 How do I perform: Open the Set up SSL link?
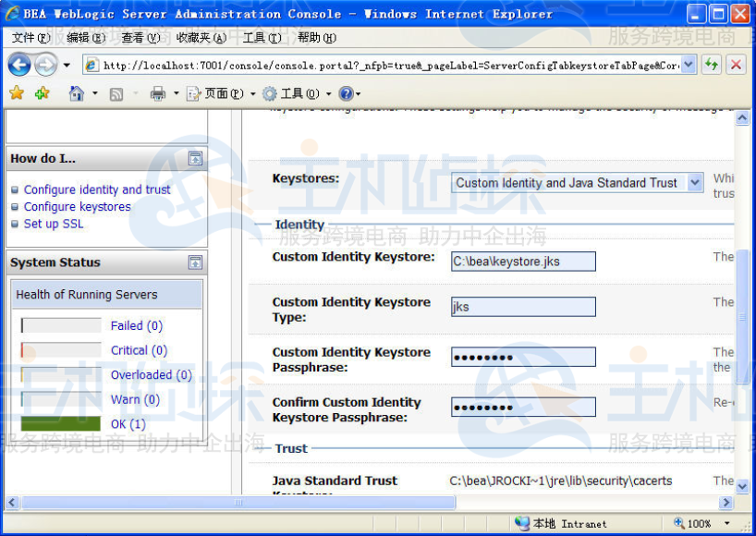pyautogui.click(x=54, y=224)
